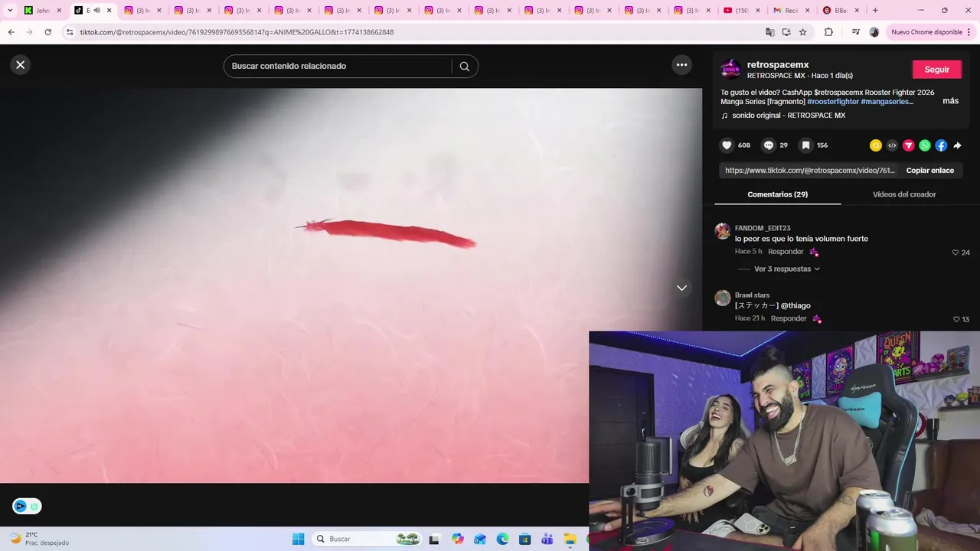Open a new browser tab
The width and height of the screenshot is (980, 551).
(x=875, y=11)
